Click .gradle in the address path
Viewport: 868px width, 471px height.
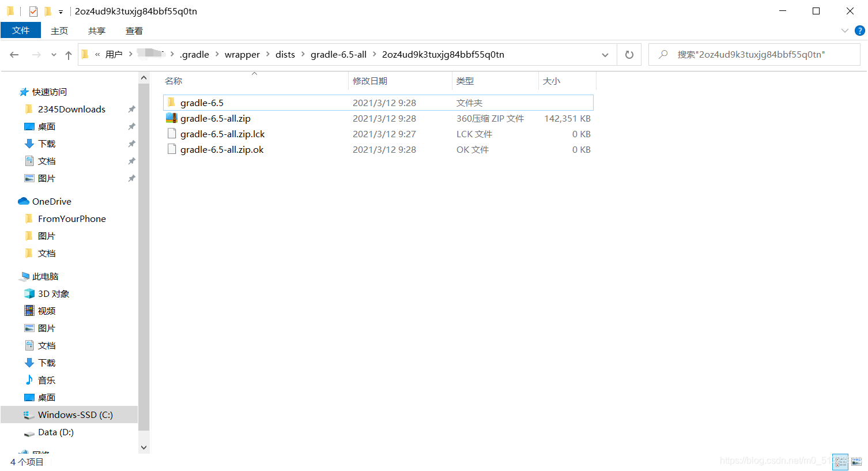point(194,55)
